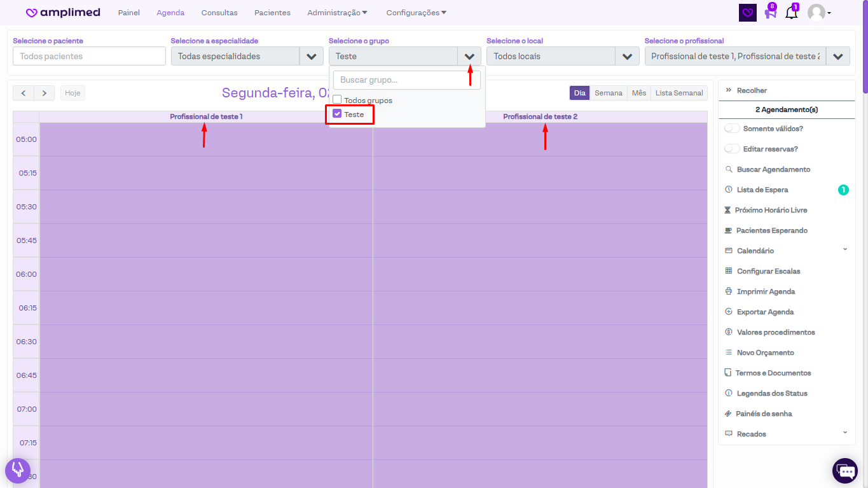Collapse the sidebar with Recolher

pyautogui.click(x=751, y=90)
